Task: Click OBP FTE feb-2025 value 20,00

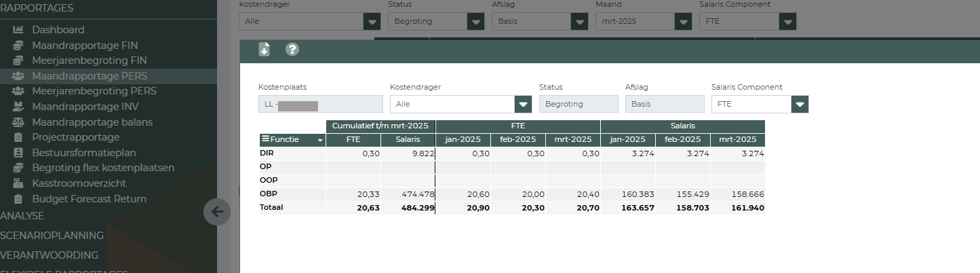Action: pos(533,195)
